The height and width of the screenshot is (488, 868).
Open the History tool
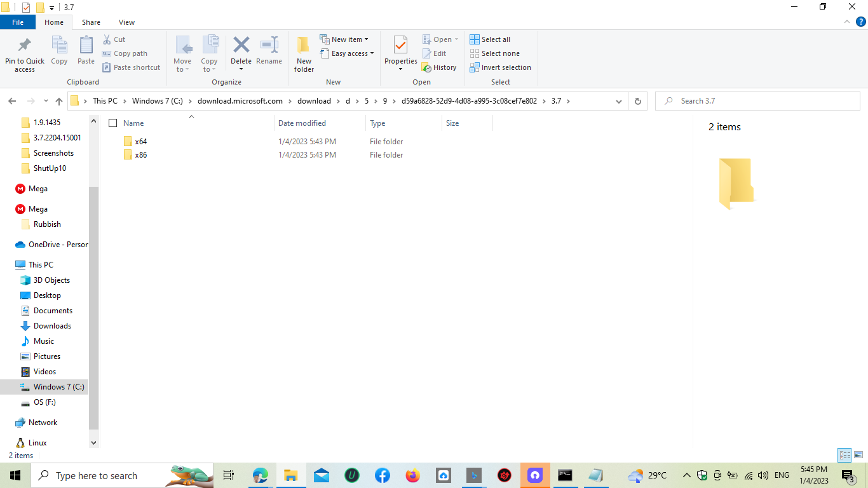[440, 67]
